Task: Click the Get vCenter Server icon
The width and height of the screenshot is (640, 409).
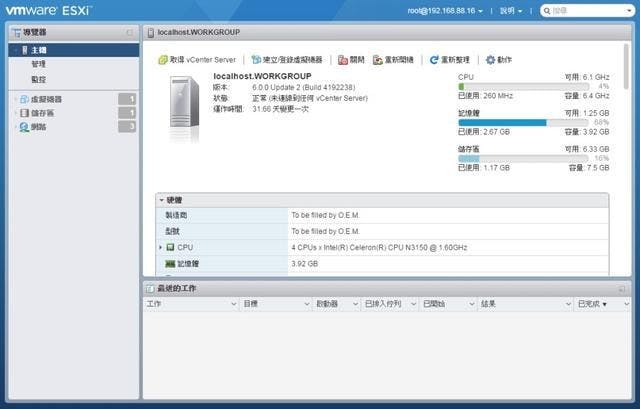Action: tap(163, 60)
